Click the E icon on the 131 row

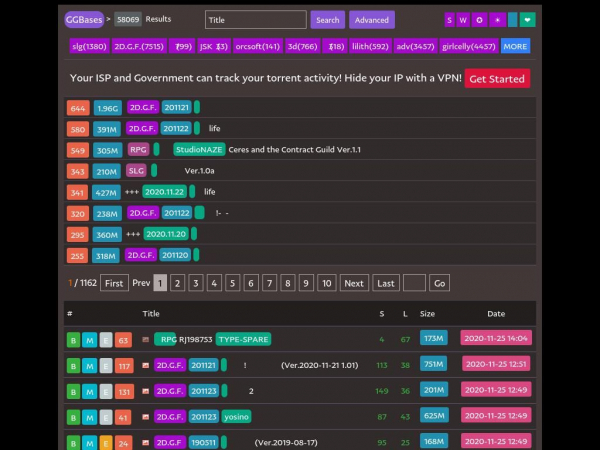click(106, 391)
